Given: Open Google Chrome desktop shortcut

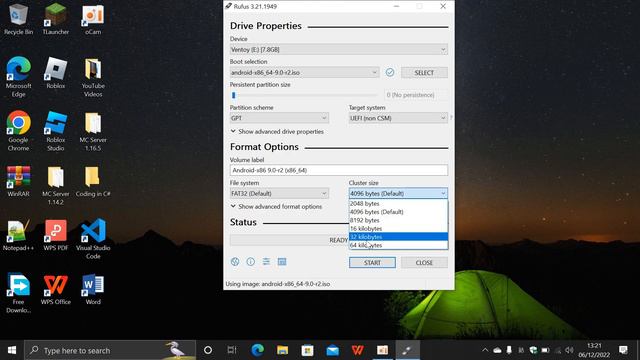Looking at the screenshot, I should [18, 131].
